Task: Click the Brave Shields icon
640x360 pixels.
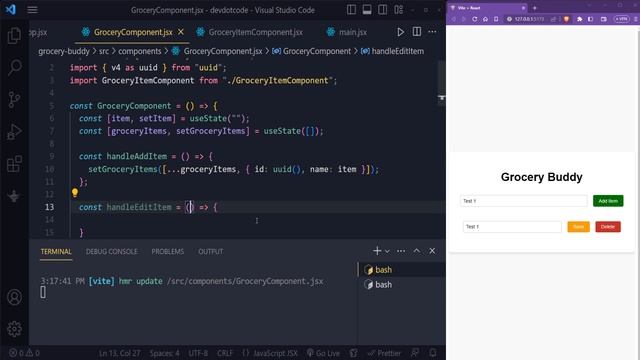Action: [x=566, y=19]
